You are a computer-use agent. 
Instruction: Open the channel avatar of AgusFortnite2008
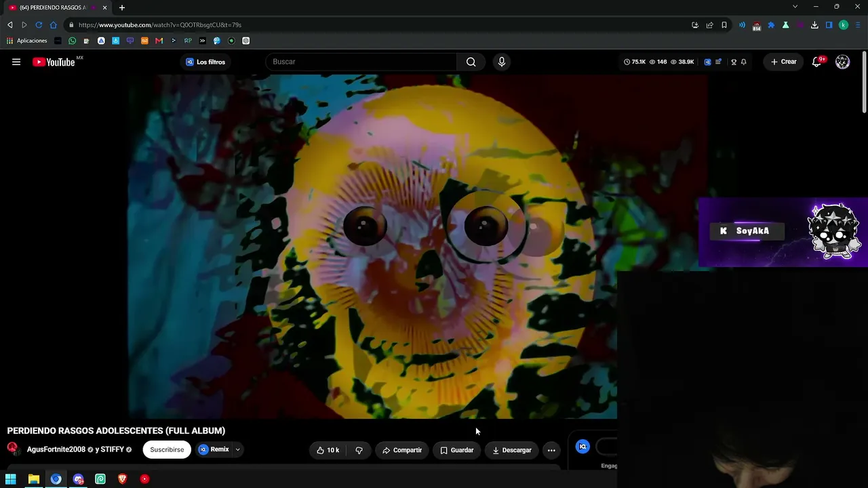point(12,449)
